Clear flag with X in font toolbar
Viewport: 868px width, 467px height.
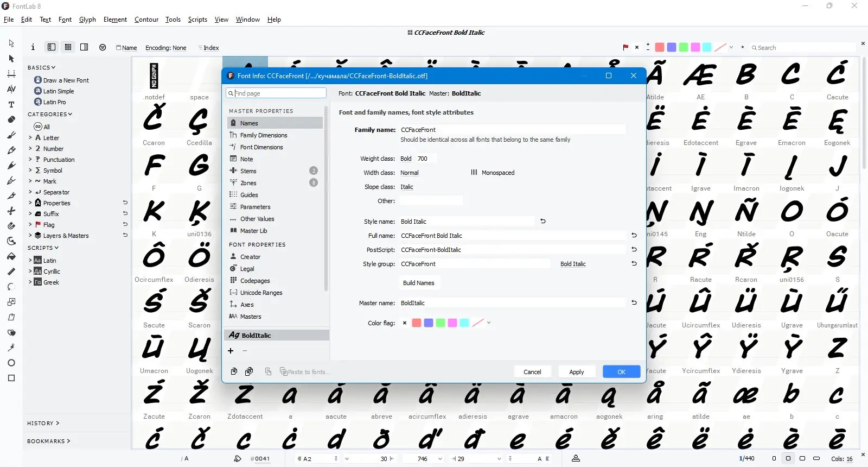(637, 47)
